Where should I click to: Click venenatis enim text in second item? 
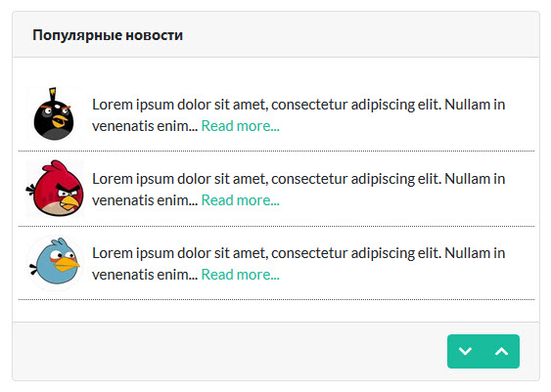pos(145,200)
